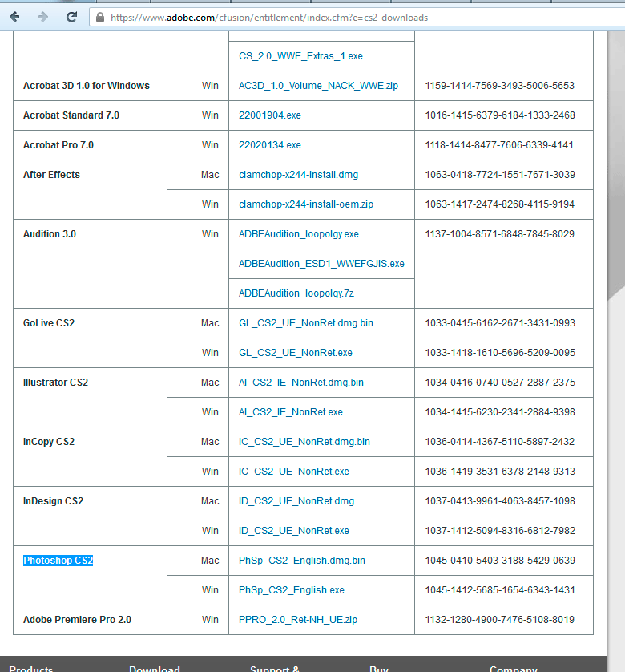Click Audition serial 1137-1004-8571-6848-7845-8029
The height and width of the screenshot is (672, 625).
(499, 234)
